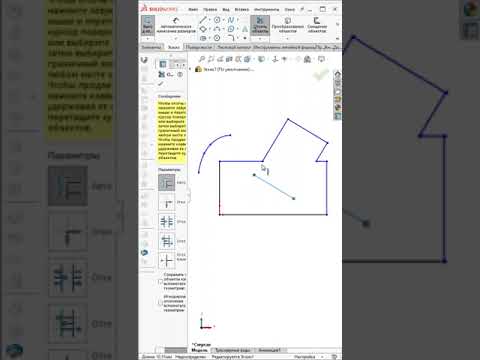Viewport: 480px width, 360px height.
Task: Open Appearances tab in task pane
Action: click(x=338, y=107)
